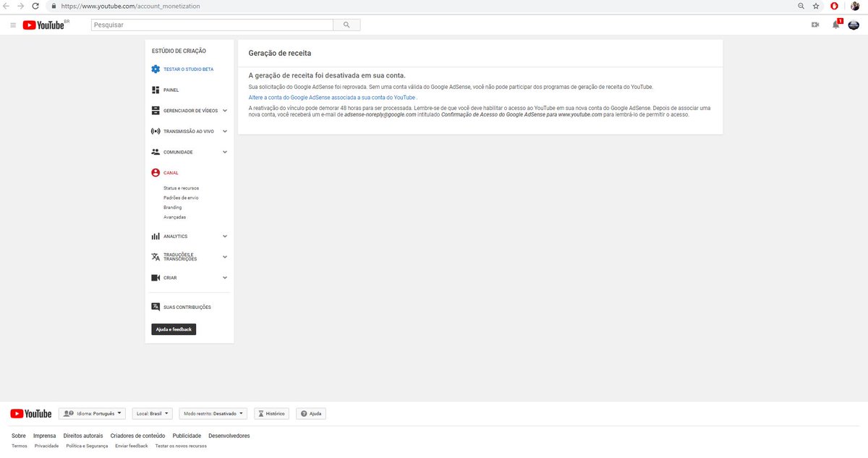
Task: Reload the page in the browser
Action: pyautogui.click(x=35, y=6)
